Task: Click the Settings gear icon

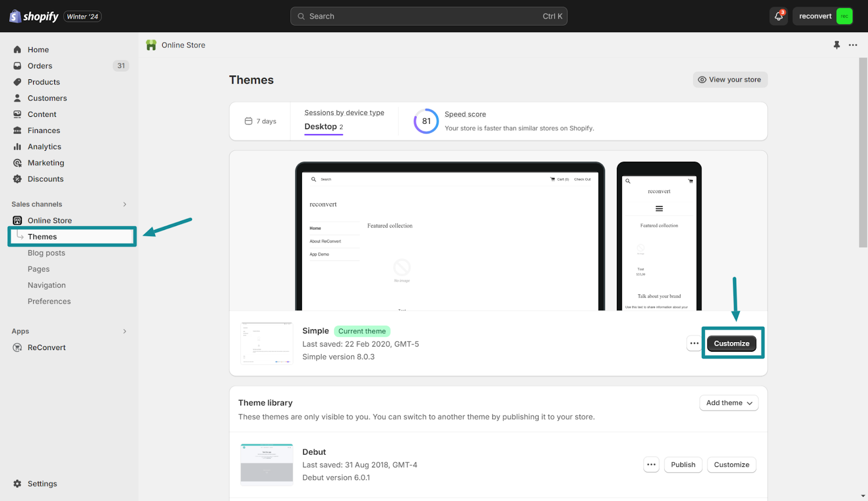Action: (x=17, y=484)
